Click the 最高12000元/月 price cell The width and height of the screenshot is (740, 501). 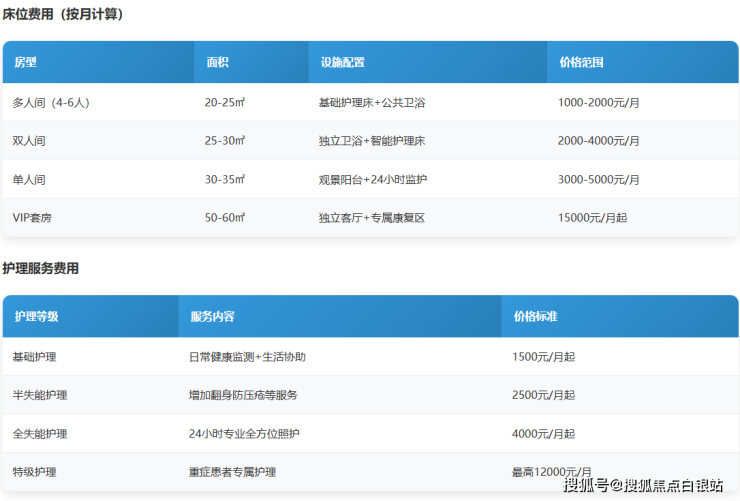coord(551,472)
